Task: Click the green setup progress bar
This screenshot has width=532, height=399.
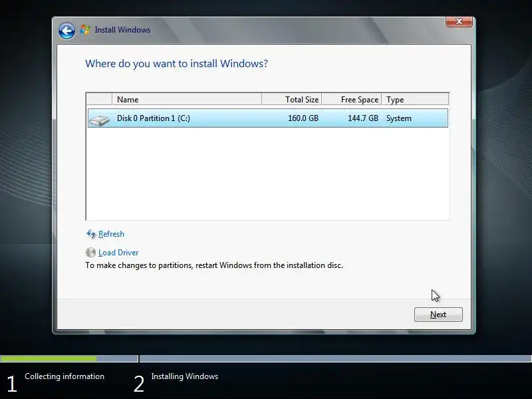Action: 48,358
